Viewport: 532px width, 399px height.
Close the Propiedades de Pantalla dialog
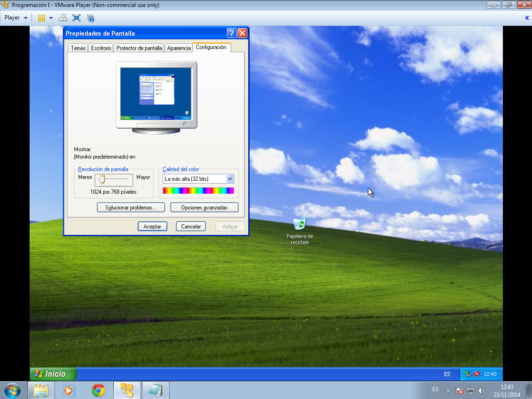click(x=242, y=33)
